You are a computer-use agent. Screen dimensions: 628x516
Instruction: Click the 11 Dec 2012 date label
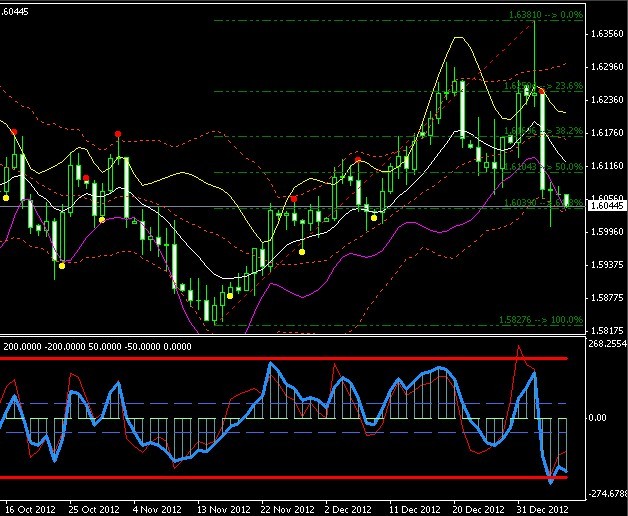coord(415,510)
